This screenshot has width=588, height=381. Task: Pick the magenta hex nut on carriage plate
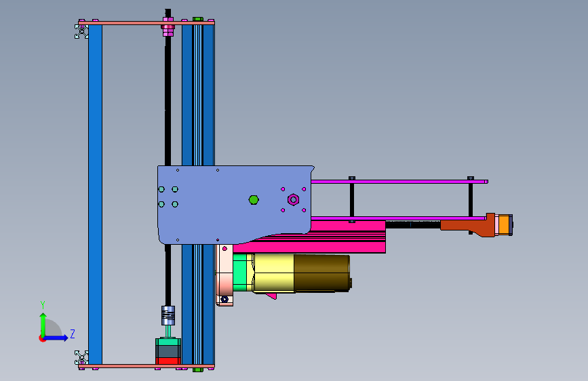(x=293, y=199)
